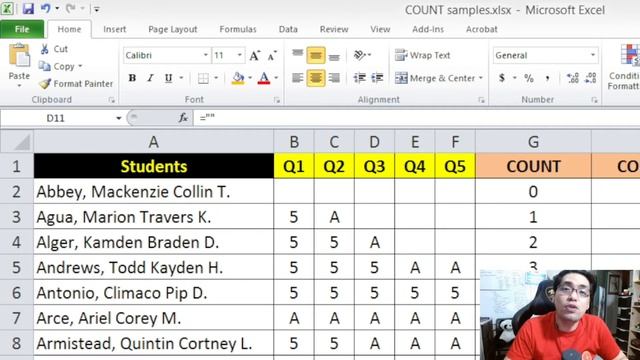
Task: Increase font size with Grow Font icon
Action: point(255,56)
